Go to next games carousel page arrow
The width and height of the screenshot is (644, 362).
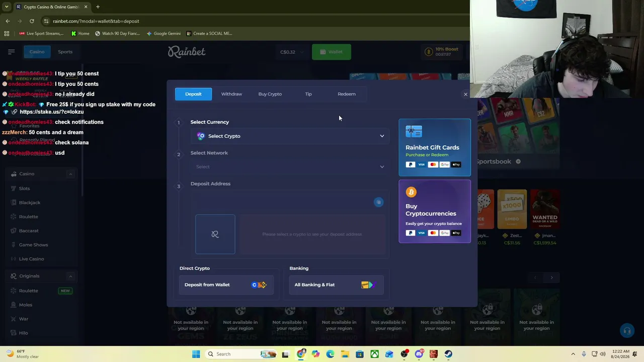(x=551, y=278)
